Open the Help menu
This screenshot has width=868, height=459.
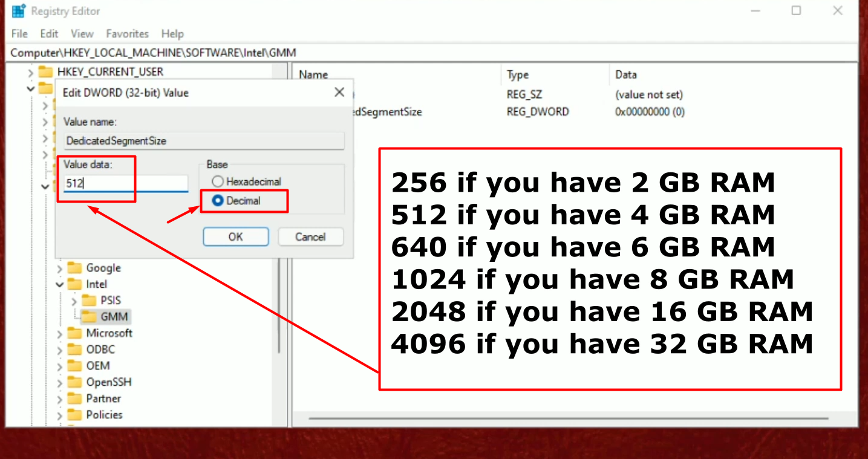click(172, 34)
